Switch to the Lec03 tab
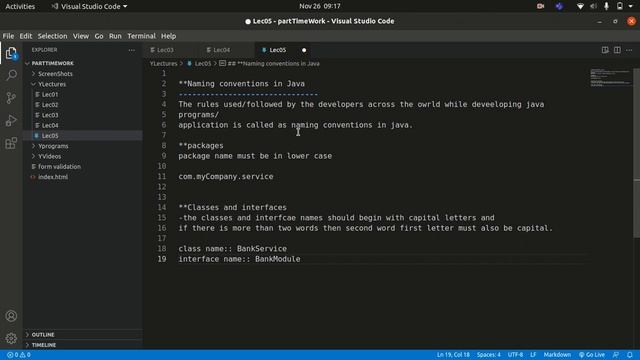This screenshot has height=360, width=640. click(165, 50)
